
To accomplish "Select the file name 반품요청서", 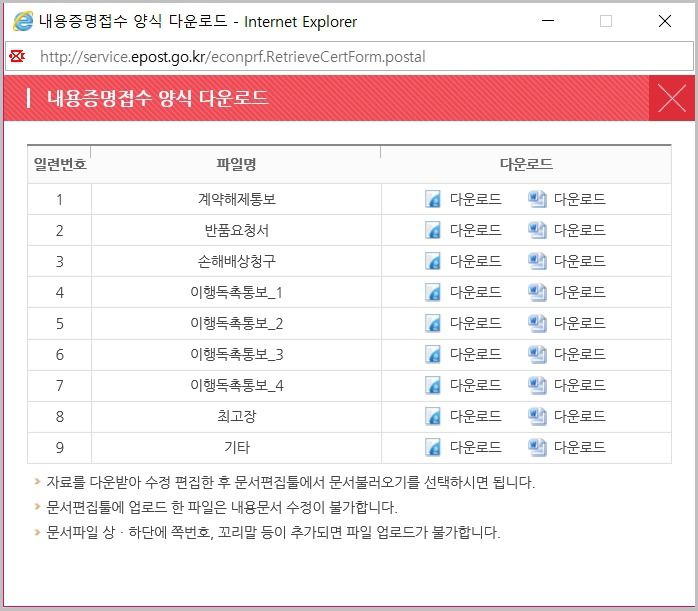I will 237,231.
